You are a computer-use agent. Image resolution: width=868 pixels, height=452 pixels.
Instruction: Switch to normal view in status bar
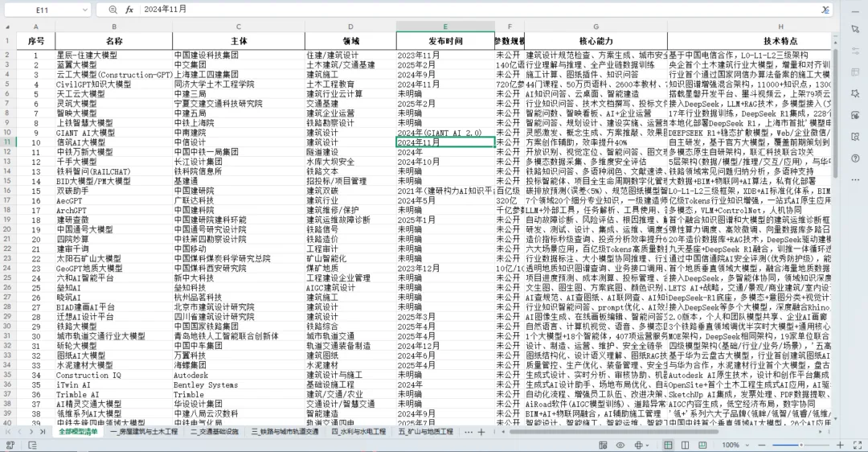(668, 445)
